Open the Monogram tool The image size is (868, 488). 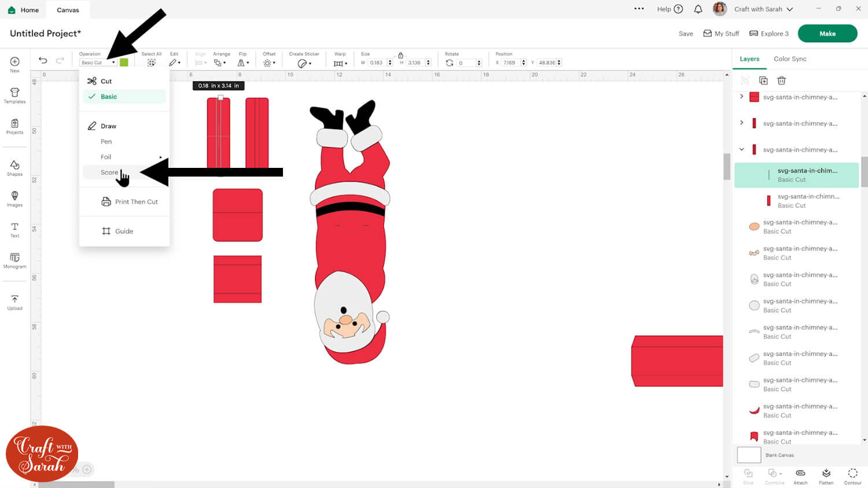[x=14, y=260]
